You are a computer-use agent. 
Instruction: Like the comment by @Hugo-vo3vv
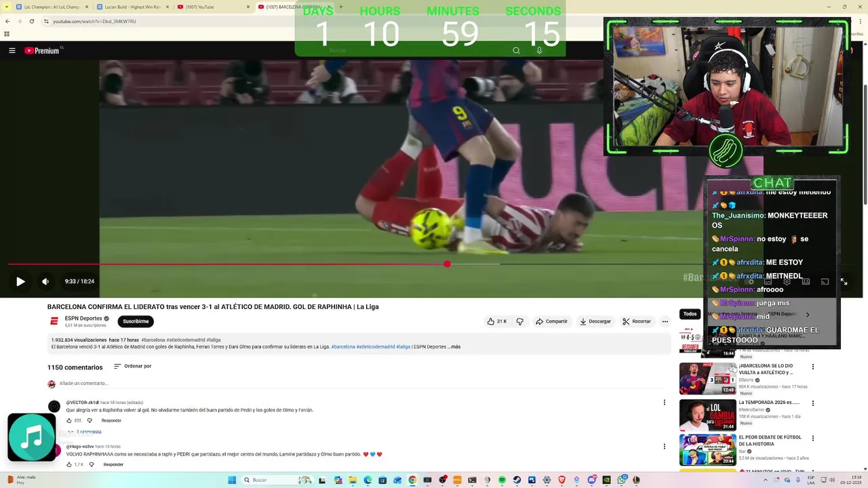click(x=69, y=464)
